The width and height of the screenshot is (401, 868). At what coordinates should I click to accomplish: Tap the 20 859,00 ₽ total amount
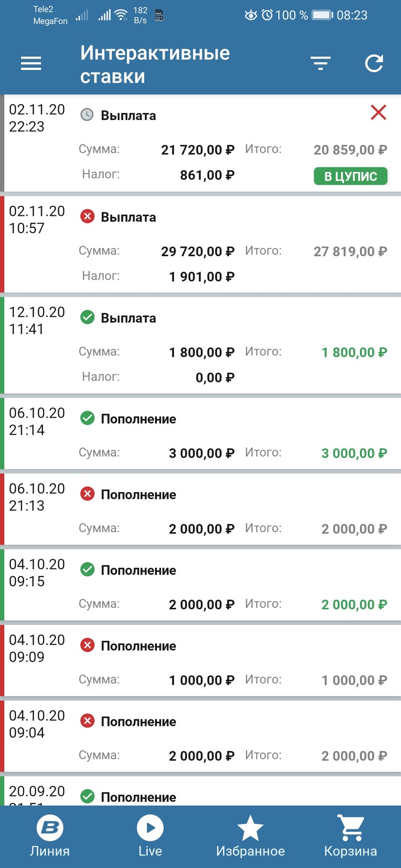pyautogui.click(x=350, y=150)
